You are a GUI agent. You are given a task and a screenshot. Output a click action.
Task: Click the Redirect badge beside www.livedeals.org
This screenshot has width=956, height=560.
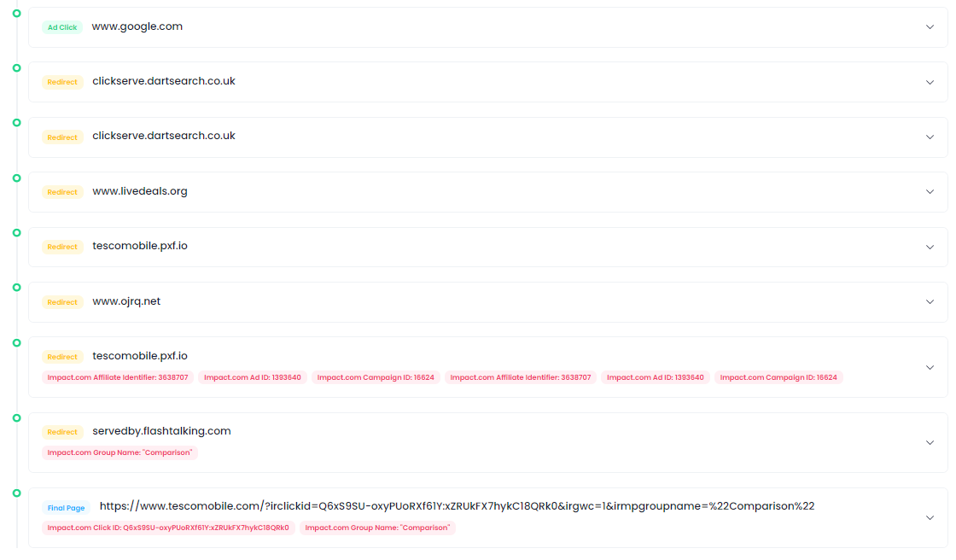[62, 192]
